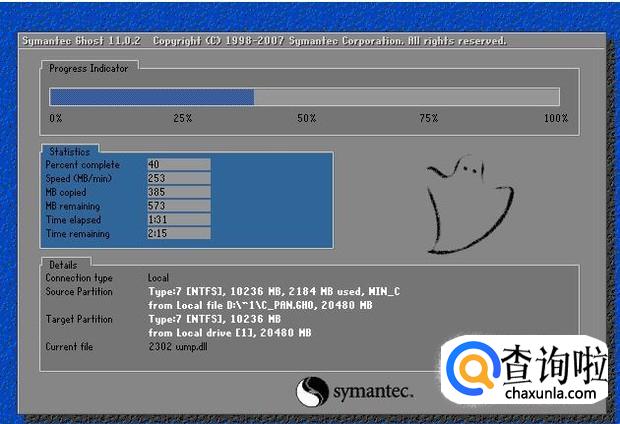Click the Current file label
The height and width of the screenshot is (424, 620).
[69, 347]
